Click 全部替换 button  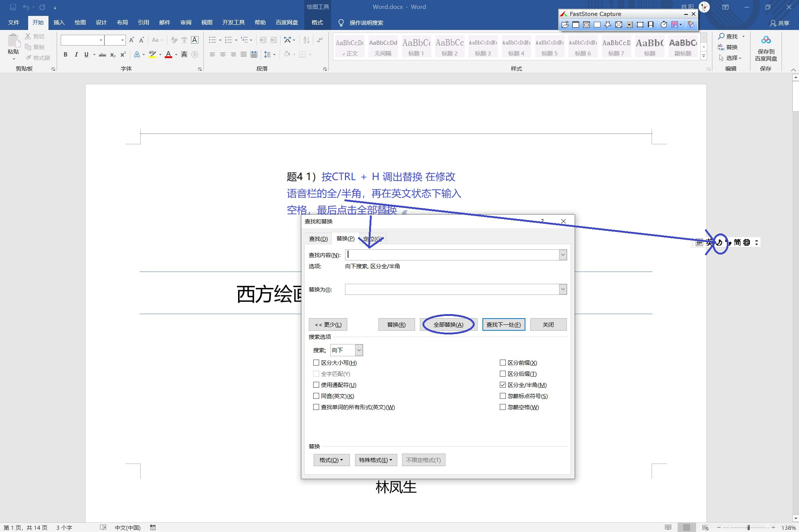(447, 324)
